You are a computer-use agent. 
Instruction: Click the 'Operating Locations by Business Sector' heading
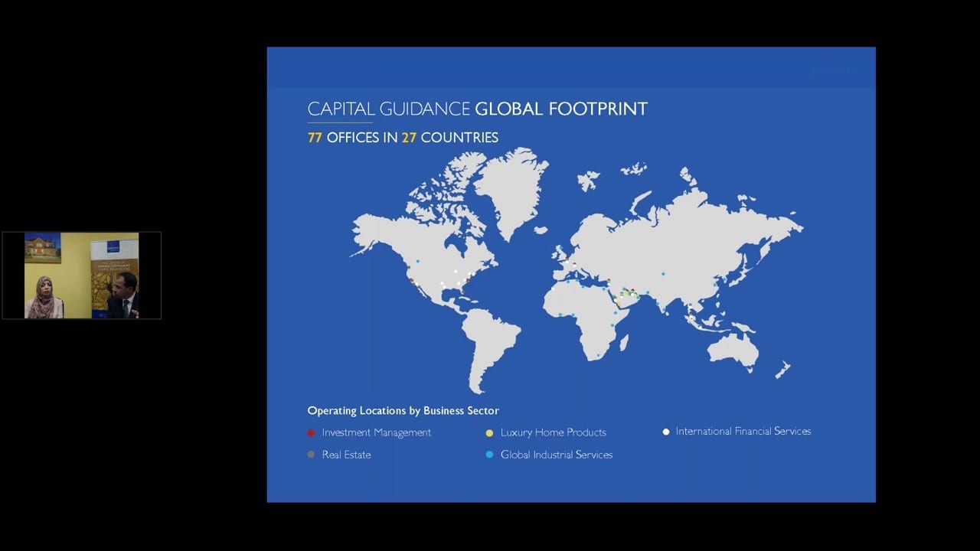[403, 411]
